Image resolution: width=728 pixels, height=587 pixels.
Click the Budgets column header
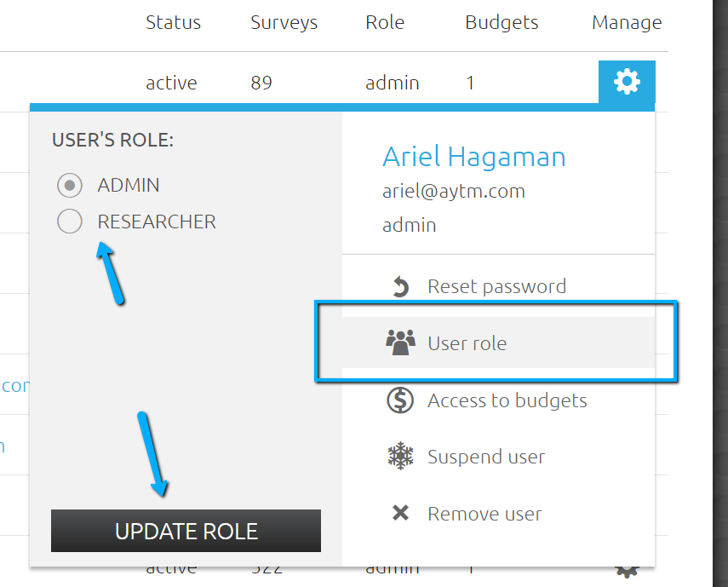[502, 22]
